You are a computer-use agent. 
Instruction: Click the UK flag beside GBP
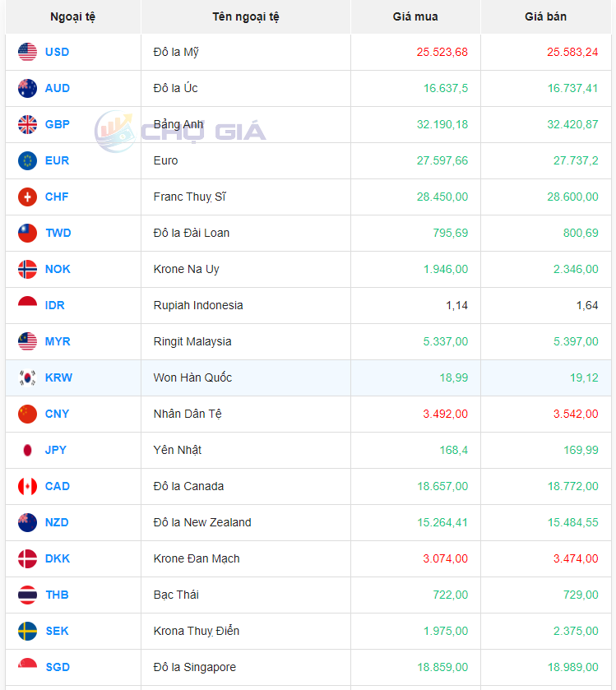click(x=27, y=124)
